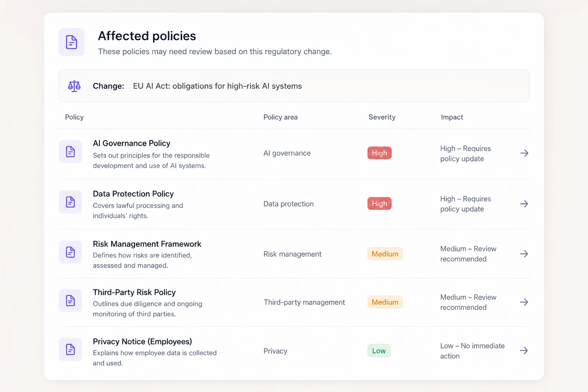
Task: Click the scales icon beside Change
Action: pos(74,86)
